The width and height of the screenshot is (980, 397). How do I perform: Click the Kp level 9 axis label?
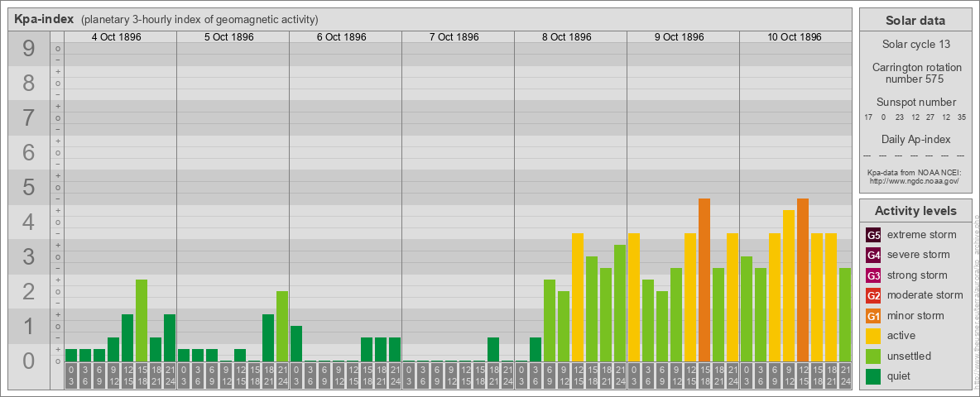[29, 49]
